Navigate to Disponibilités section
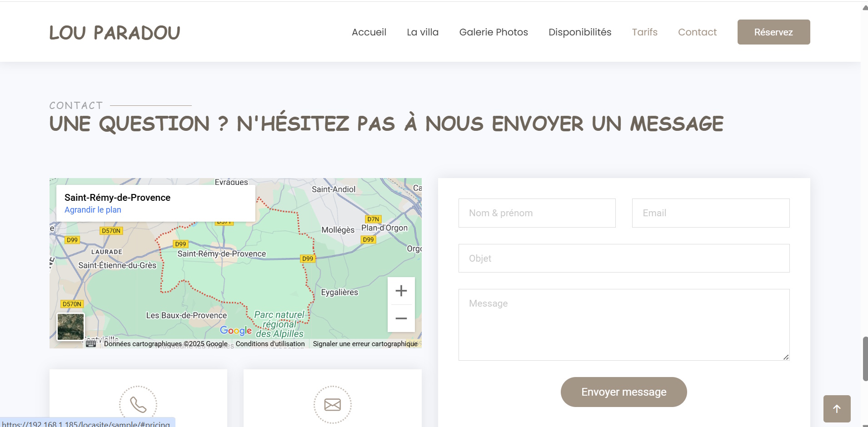The height and width of the screenshot is (427, 868). point(579,32)
